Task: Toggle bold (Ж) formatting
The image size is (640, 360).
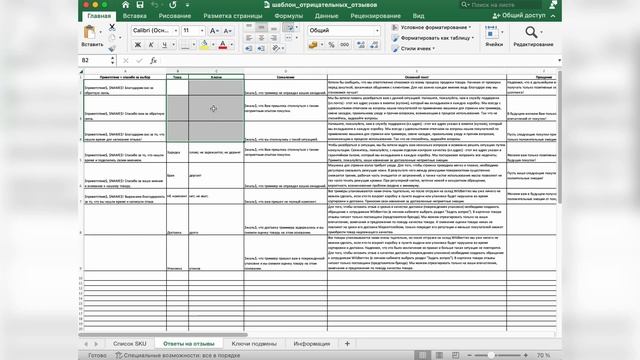Action: tap(138, 44)
